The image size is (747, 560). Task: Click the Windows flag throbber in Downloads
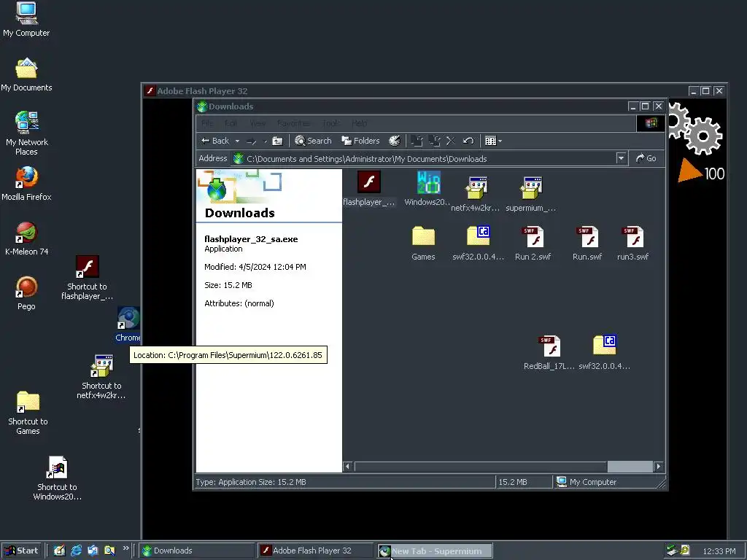tap(651, 122)
